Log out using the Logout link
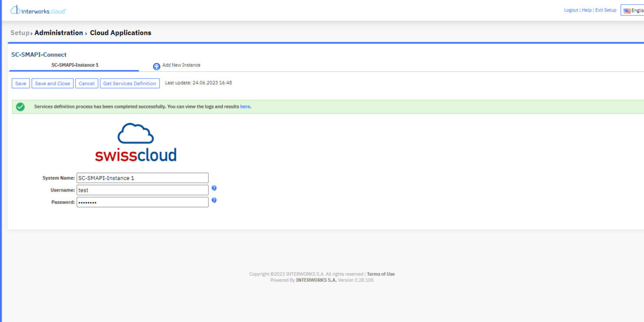The width and height of the screenshot is (644, 322). tap(571, 10)
